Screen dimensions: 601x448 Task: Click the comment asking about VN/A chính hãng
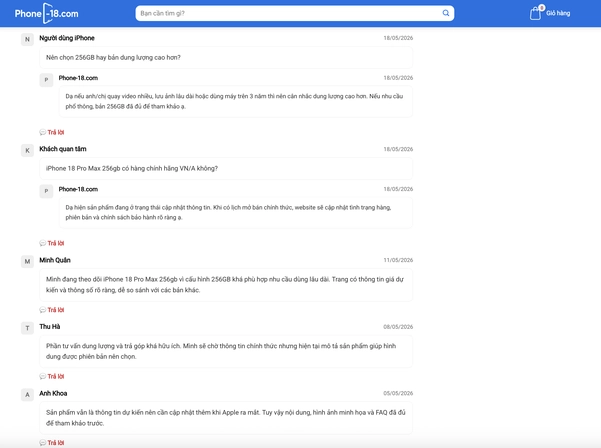pos(226,168)
